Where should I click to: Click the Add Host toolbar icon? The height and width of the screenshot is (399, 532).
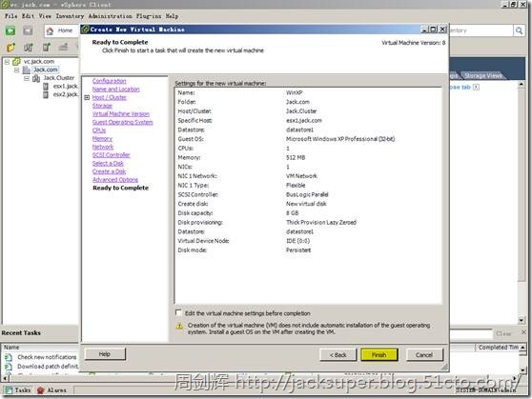tap(46, 47)
